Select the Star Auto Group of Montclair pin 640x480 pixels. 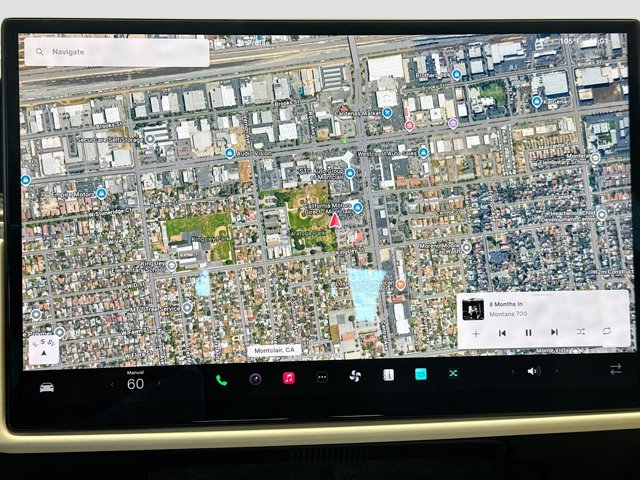point(349,173)
